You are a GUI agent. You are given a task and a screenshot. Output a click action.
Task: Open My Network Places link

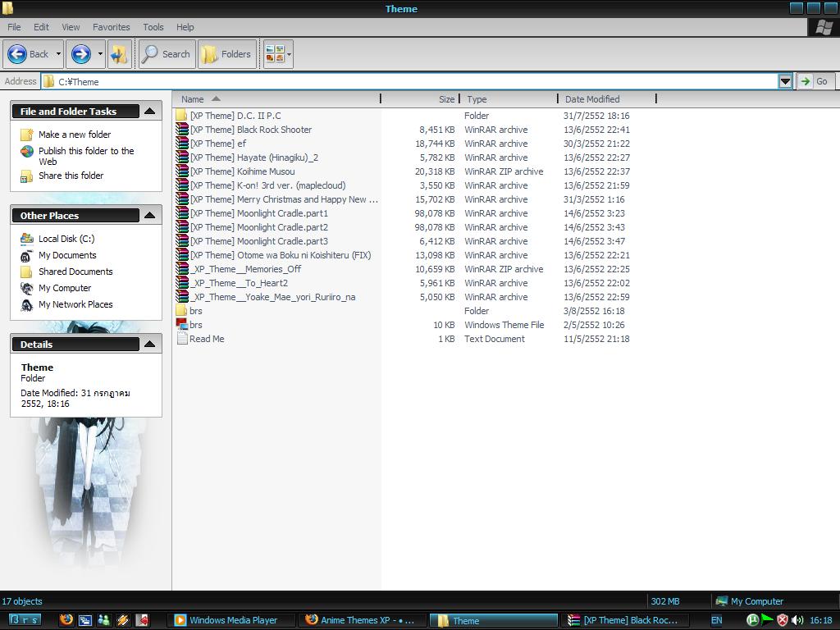tap(75, 304)
